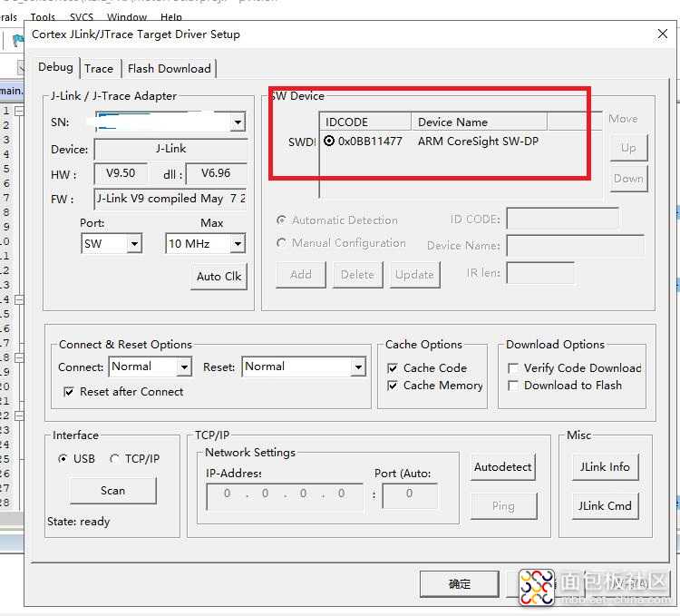Click the dll V6.96 field

pos(216,173)
